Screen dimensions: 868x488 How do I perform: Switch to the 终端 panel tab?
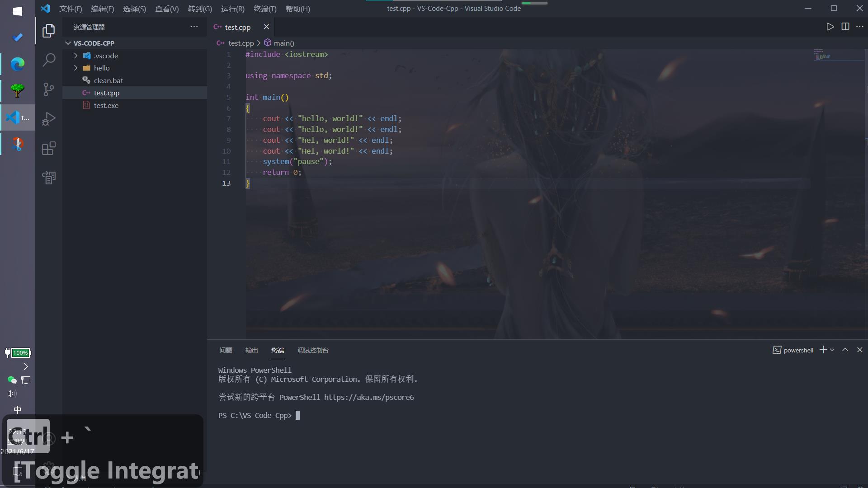[278, 350]
